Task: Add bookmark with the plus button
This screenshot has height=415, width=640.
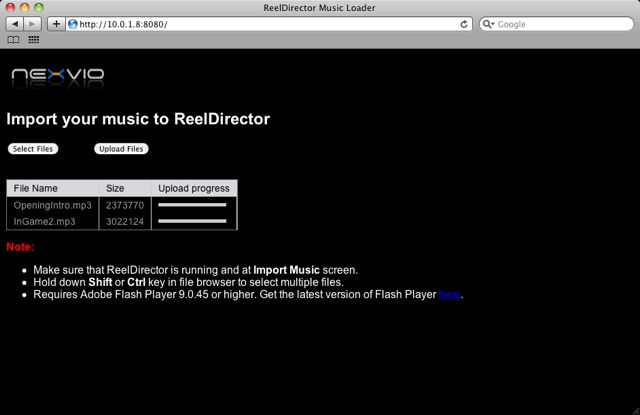Action: (56, 24)
